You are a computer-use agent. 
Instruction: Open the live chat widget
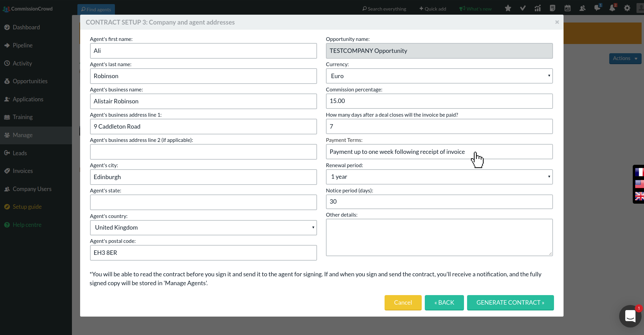(630, 316)
